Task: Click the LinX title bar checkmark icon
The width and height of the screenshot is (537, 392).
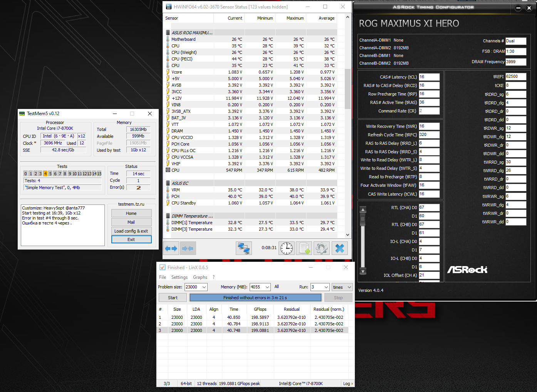Action: [163, 267]
